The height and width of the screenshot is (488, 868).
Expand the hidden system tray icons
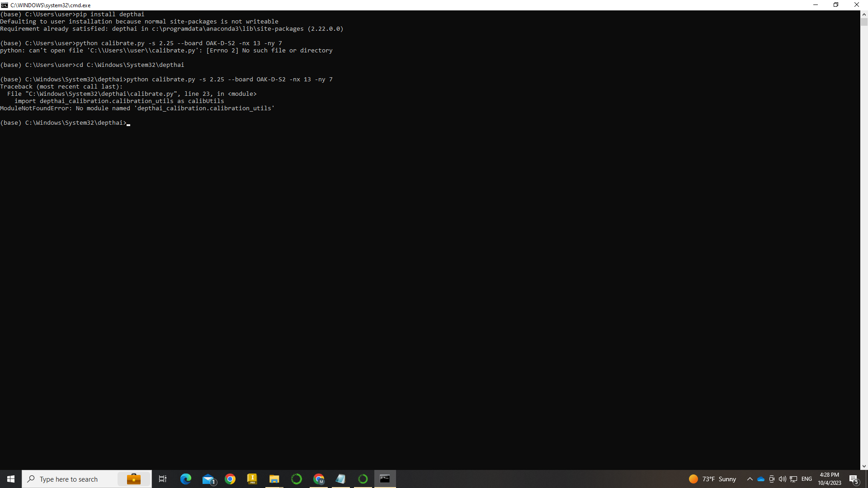(750, 479)
